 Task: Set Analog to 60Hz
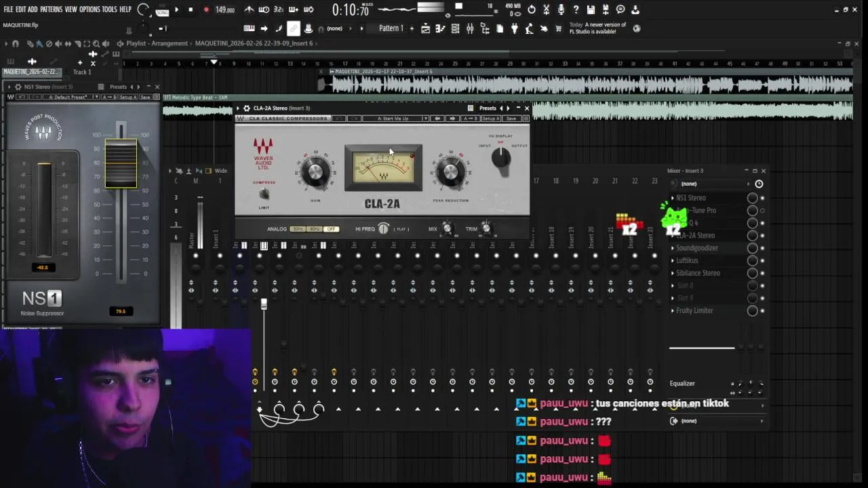(x=314, y=229)
